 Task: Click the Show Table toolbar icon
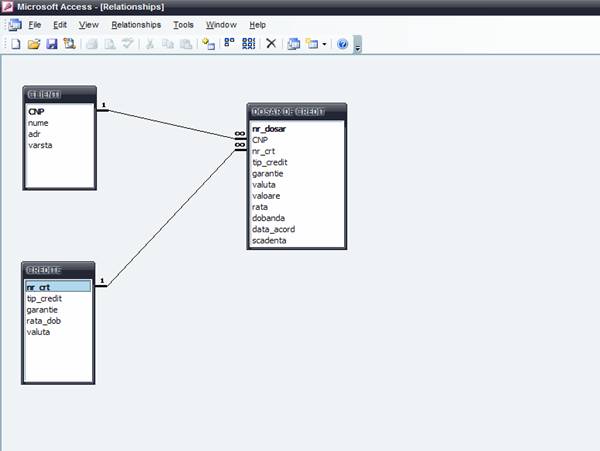[208, 44]
